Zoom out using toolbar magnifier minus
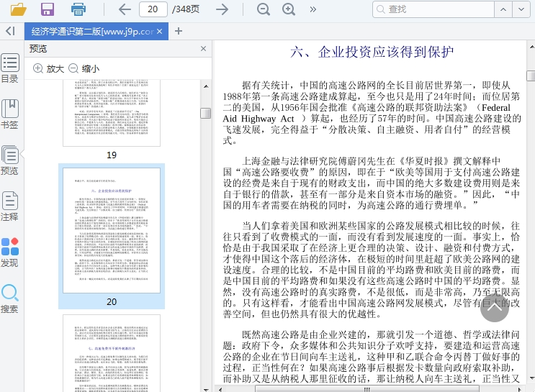This screenshot has height=392, width=535. point(264,9)
